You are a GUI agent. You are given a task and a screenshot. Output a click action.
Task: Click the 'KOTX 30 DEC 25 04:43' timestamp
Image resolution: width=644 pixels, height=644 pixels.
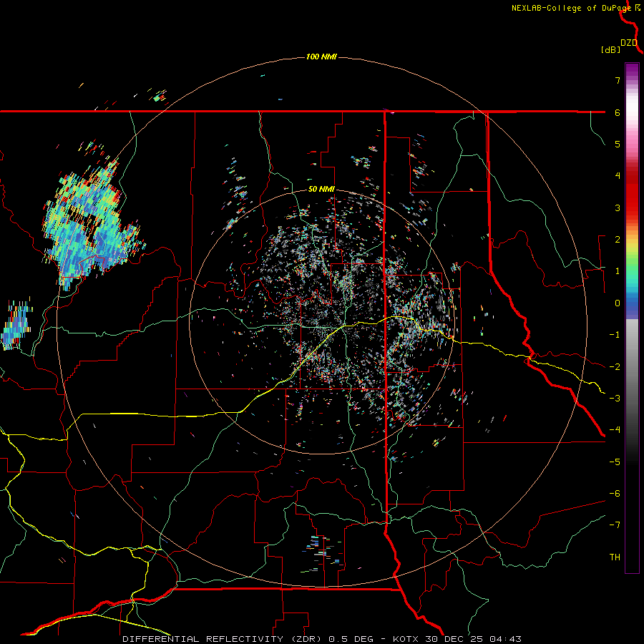point(457,639)
